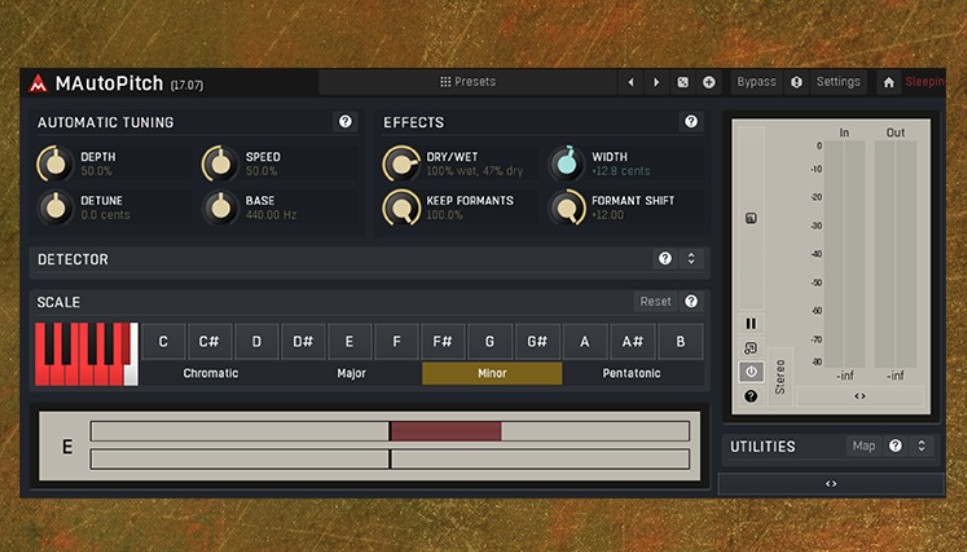Open help for Effects section

point(691,122)
